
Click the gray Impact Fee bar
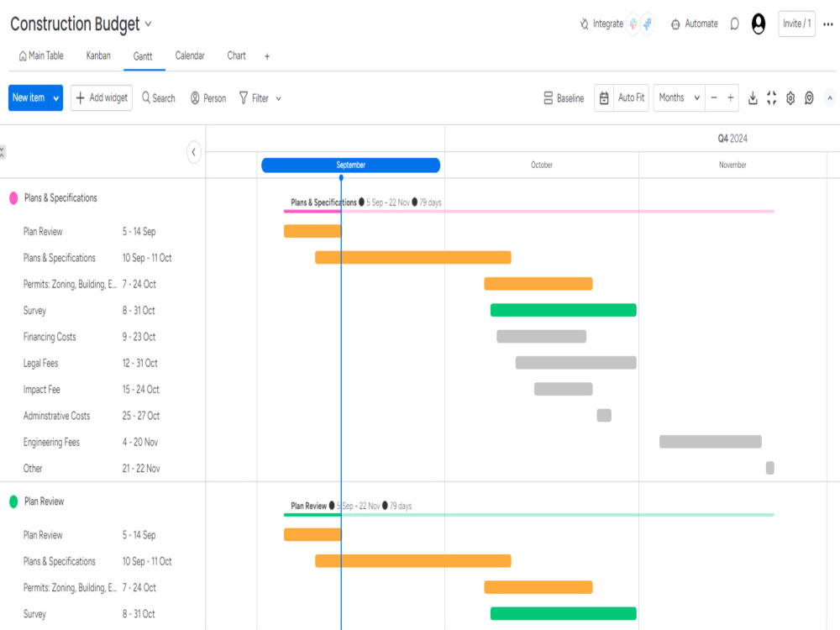[x=563, y=389]
